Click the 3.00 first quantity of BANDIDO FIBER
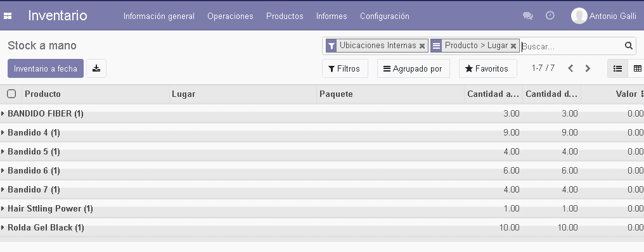This screenshot has height=252, width=644. click(512, 114)
